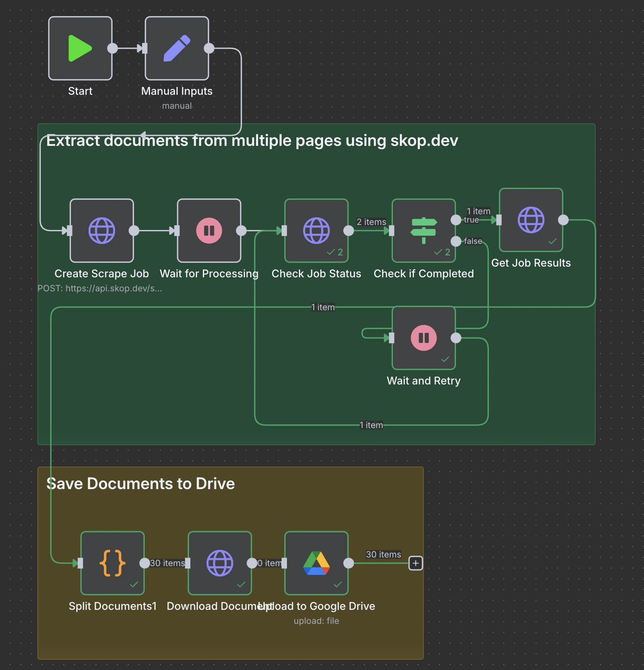644x670 pixels.
Task: Click the 'Wait and Retry' label
Action: pos(423,381)
